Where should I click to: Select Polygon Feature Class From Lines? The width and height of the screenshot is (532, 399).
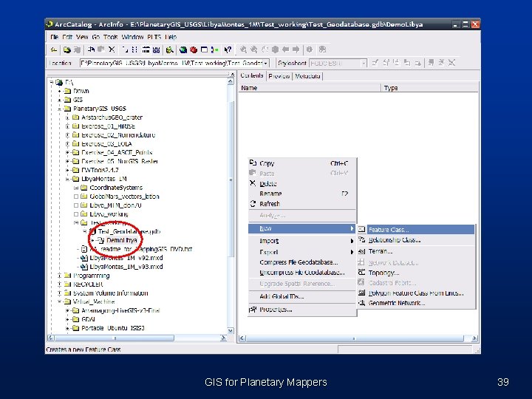click(x=416, y=293)
